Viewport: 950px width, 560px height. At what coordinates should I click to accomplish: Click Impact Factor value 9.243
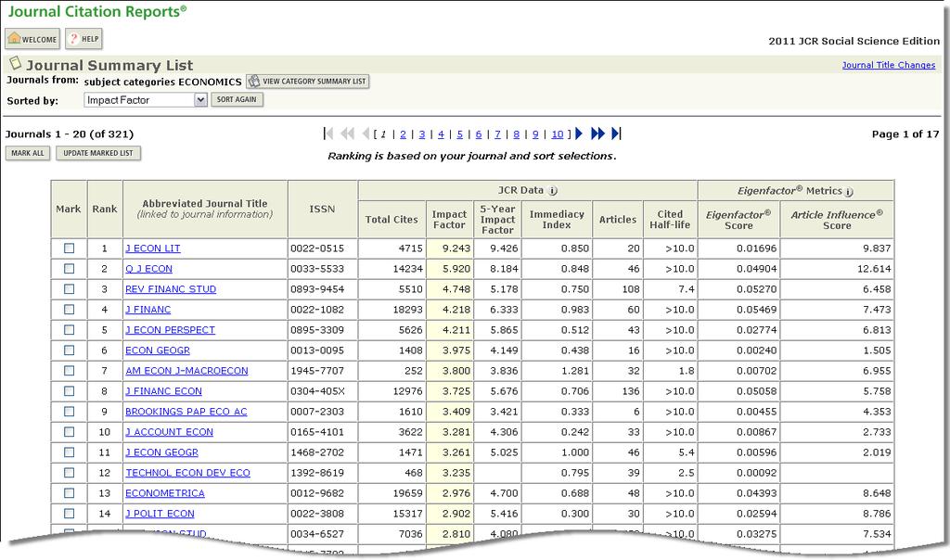pos(456,248)
